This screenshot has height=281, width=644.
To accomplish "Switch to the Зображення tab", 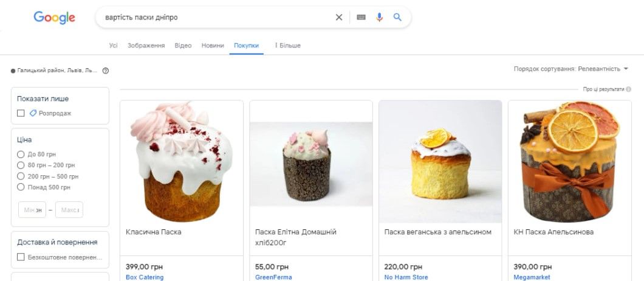I will tap(146, 46).
